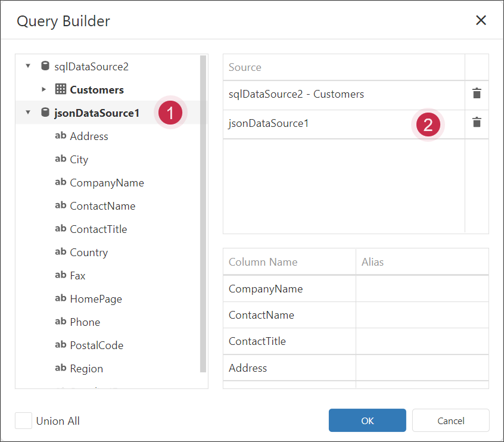The height and width of the screenshot is (442, 504).
Task: Click the tree panel vertical scrollbar
Action: pyautogui.click(x=203, y=214)
